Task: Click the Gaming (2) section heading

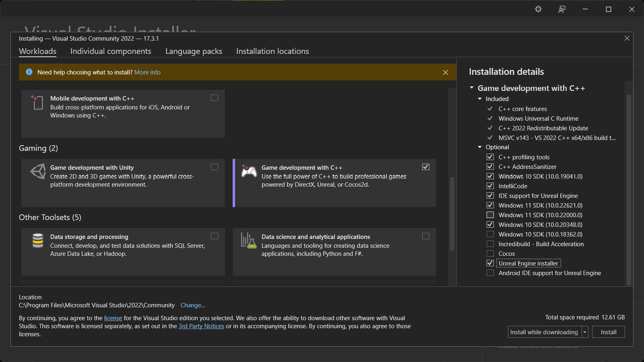Action: point(38,148)
